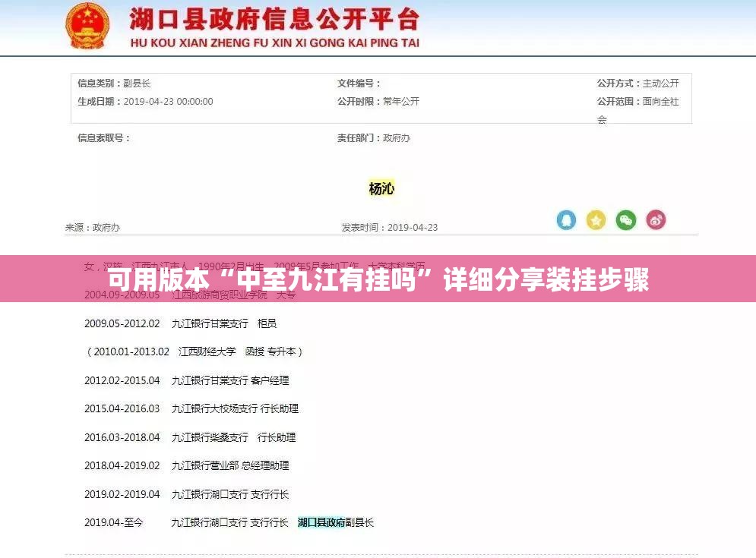The height and width of the screenshot is (558, 756).
Task: Click the highlighted 湖口县政府副县长 text
Action: (x=336, y=523)
